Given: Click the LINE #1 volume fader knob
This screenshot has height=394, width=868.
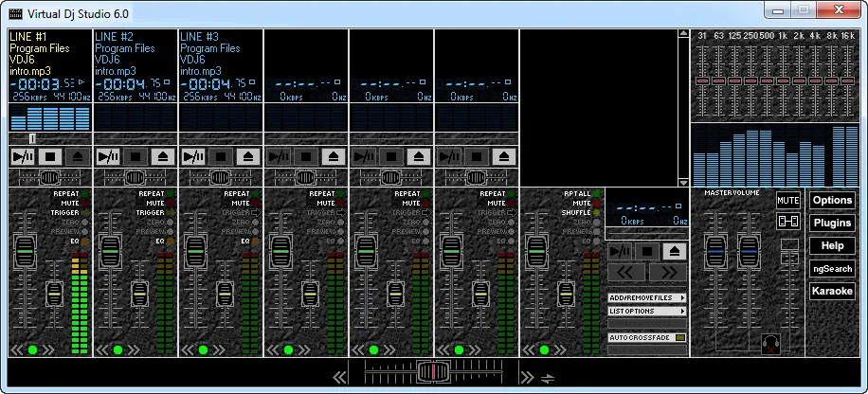Looking at the screenshot, I should click(x=25, y=252).
